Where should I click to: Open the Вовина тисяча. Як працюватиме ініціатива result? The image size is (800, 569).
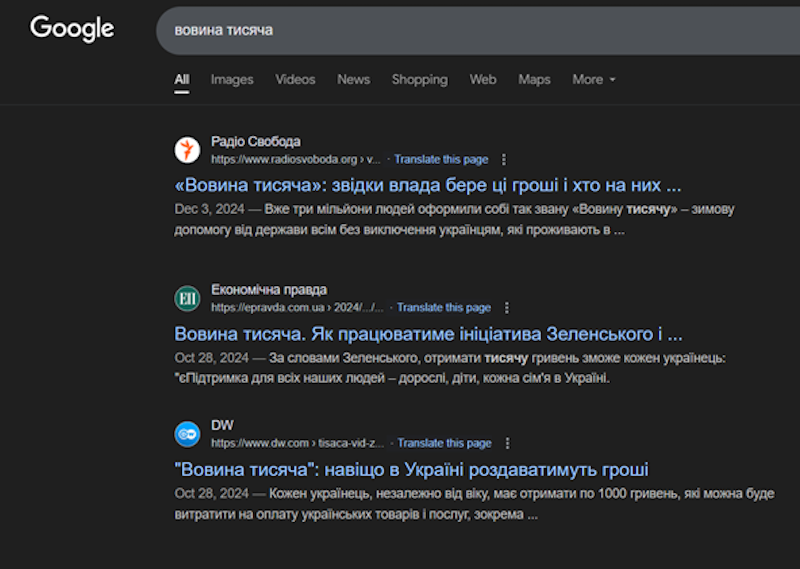[x=429, y=334]
